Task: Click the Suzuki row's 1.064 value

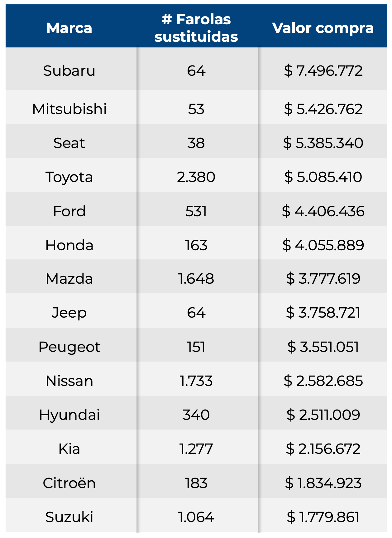Action: (196, 517)
